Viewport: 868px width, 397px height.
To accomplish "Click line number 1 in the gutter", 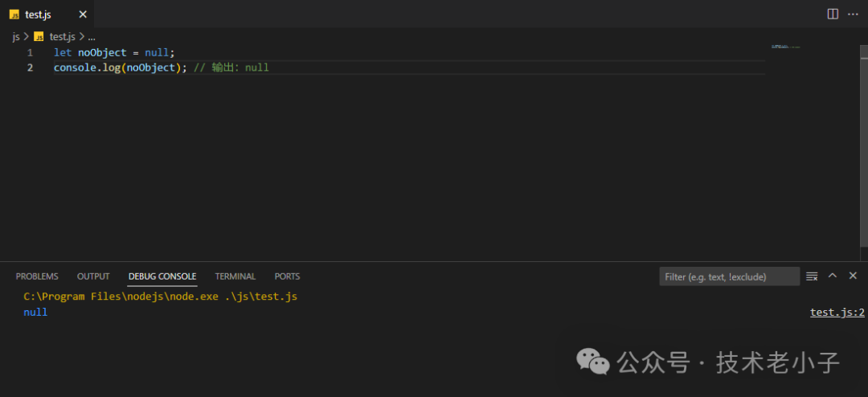I will [30, 52].
